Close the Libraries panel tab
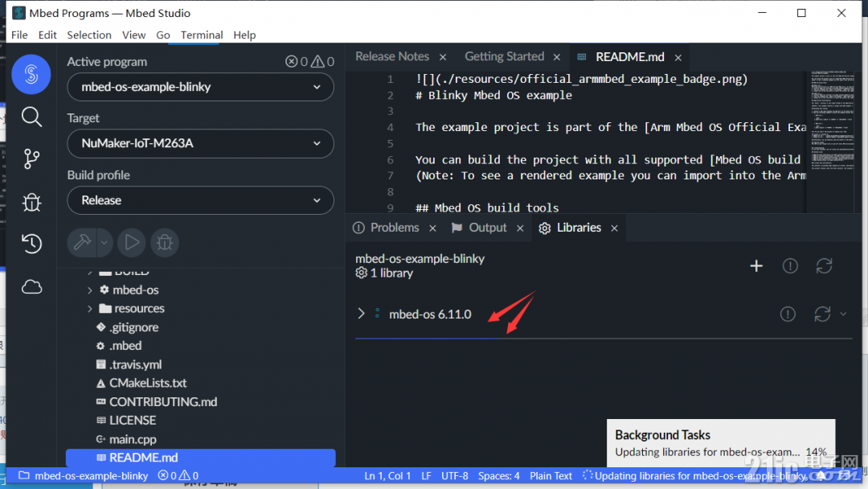Image resolution: width=868 pixels, height=489 pixels. (x=615, y=228)
